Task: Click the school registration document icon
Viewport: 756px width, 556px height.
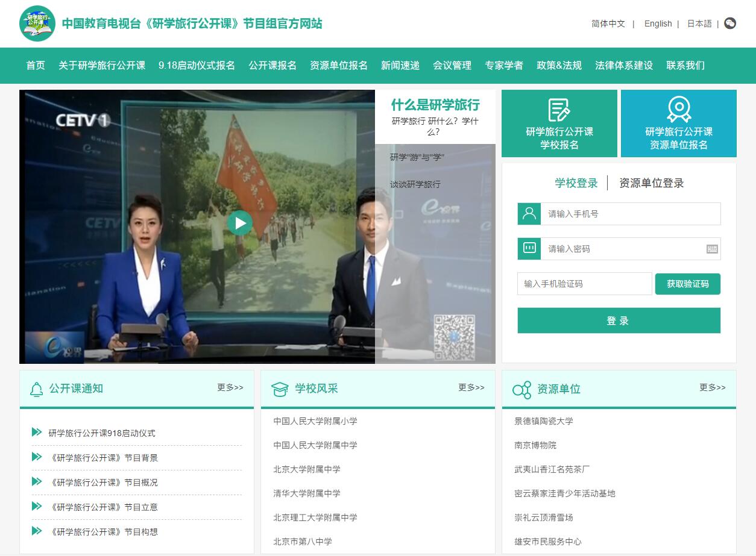Action: [x=559, y=110]
